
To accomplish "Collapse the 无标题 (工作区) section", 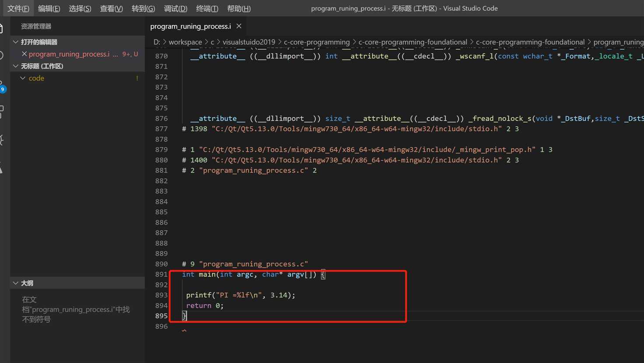I will point(16,66).
